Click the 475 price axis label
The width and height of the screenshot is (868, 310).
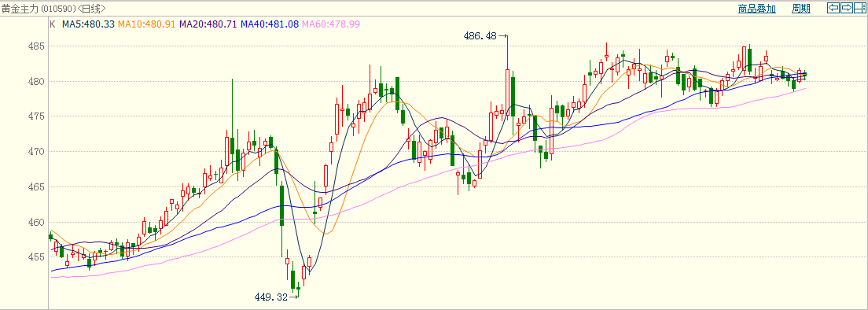(35, 116)
